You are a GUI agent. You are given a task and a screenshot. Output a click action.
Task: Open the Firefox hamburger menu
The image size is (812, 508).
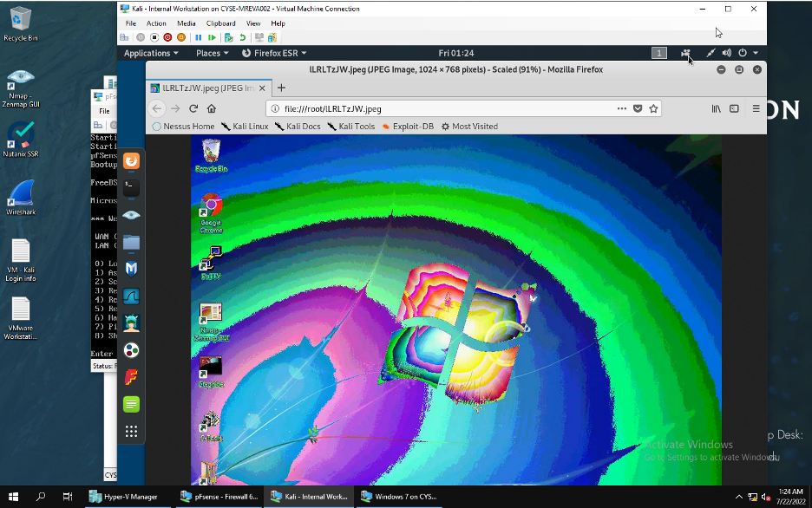click(x=756, y=108)
